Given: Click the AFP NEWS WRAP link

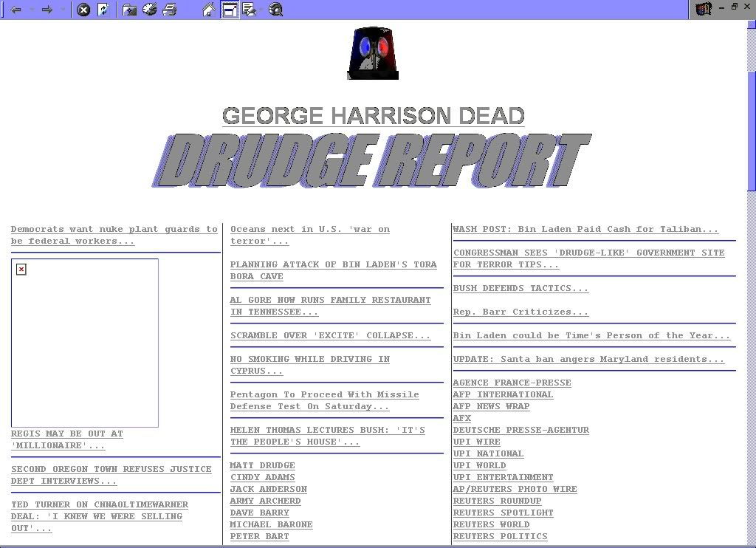Looking at the screenshot, I should tap(491, 406).
